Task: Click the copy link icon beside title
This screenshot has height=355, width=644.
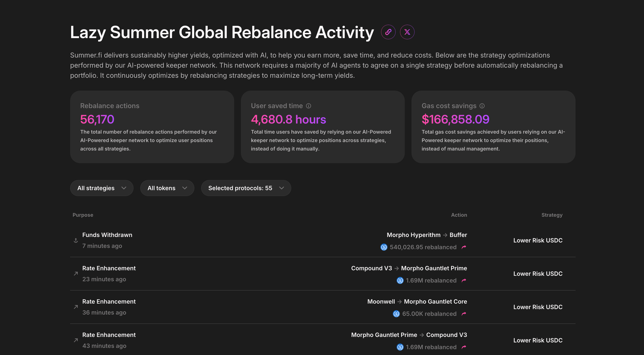Action: click(388, 32)
